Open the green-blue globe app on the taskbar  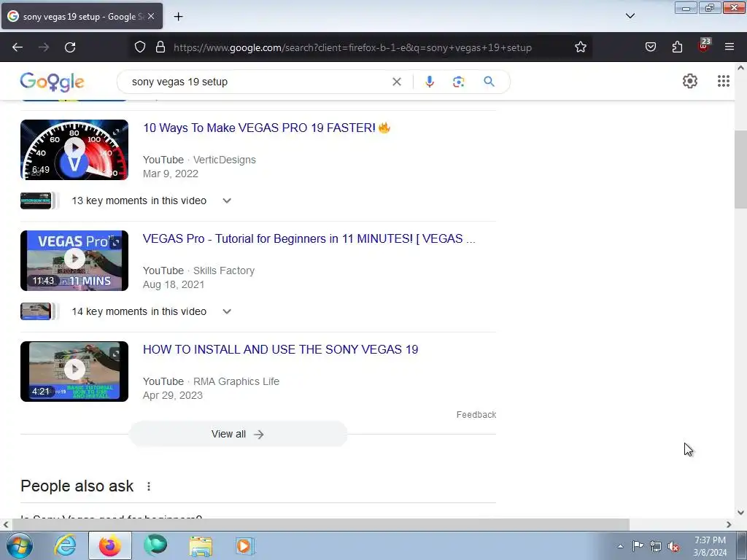(155, 545)
